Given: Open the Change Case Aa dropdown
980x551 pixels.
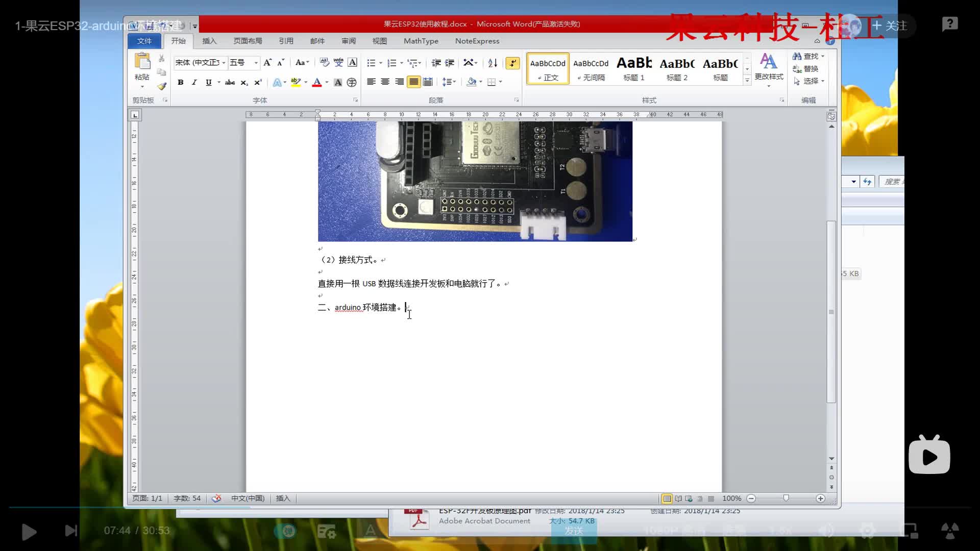Looking at the screenshot, I should pos(302,62).
